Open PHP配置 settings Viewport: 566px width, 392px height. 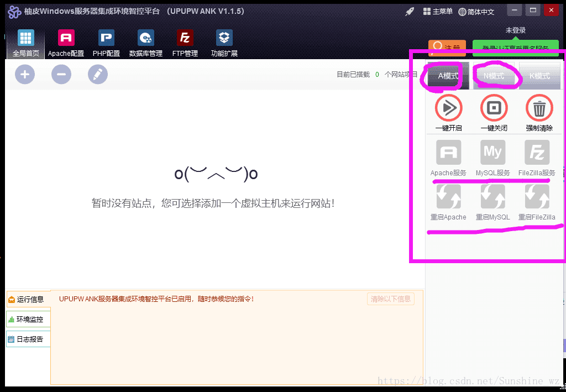click(106, 43)
